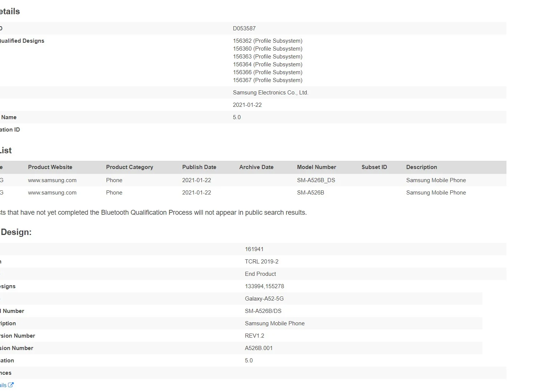556x392 pixels.
Task: Open www.samsung.com in the SM-A526B row
Action: coord(52,193)
